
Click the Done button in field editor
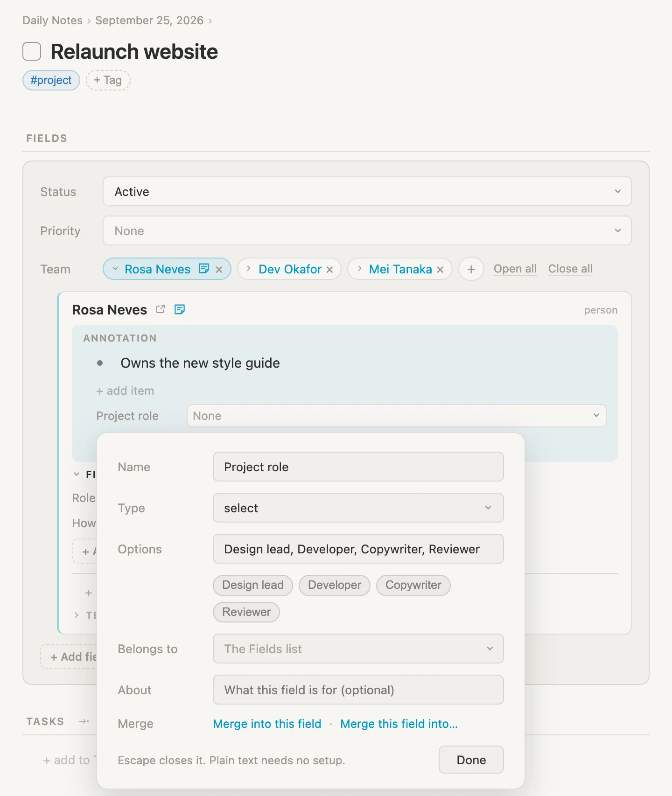click(x=471, y=760)
